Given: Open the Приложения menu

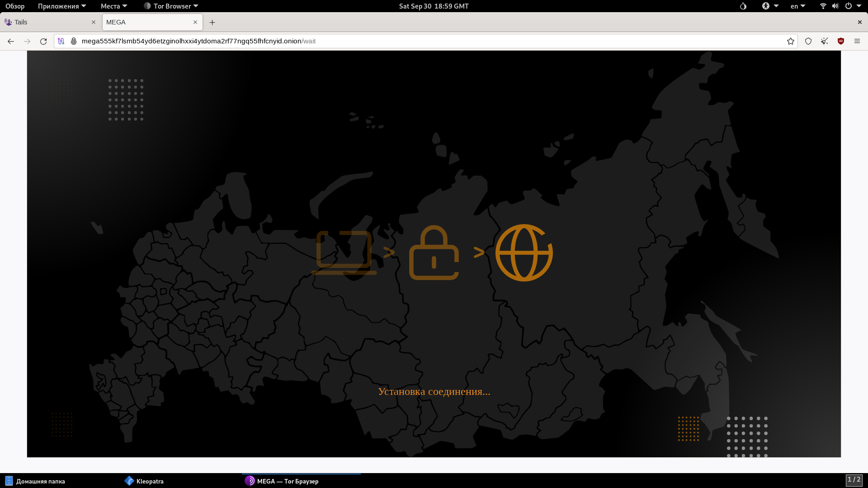Looking at the screenshot, I should pyautogui.click(x=61, y=6).
